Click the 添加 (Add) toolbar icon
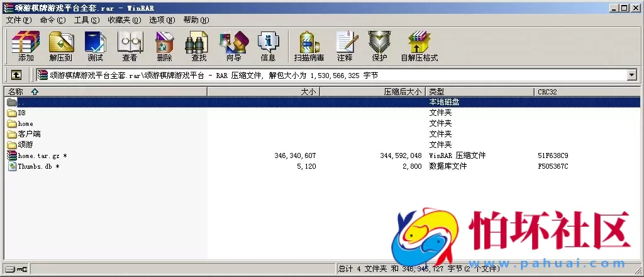 (x=26, y=42)
